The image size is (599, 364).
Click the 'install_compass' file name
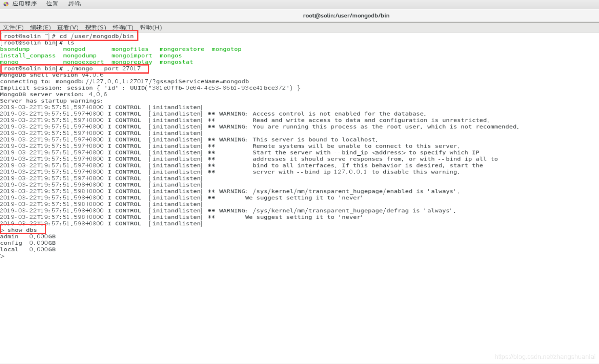(x=28, y=55)
